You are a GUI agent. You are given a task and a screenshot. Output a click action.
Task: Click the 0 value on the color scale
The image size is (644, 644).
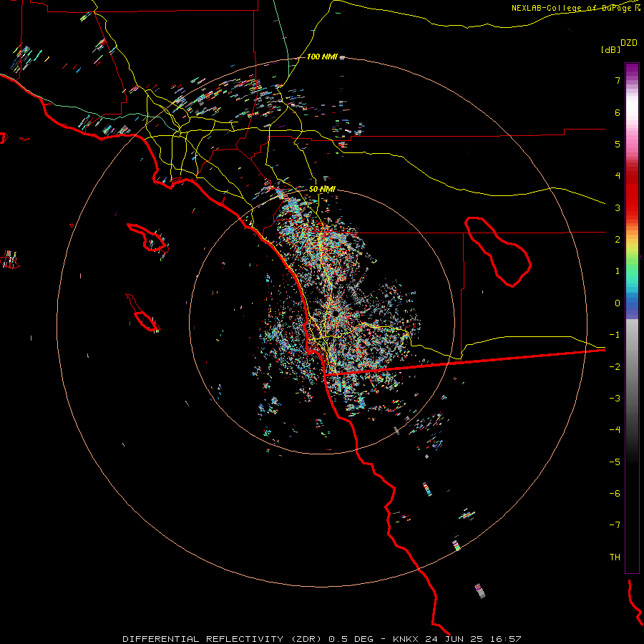coord(618,303)
